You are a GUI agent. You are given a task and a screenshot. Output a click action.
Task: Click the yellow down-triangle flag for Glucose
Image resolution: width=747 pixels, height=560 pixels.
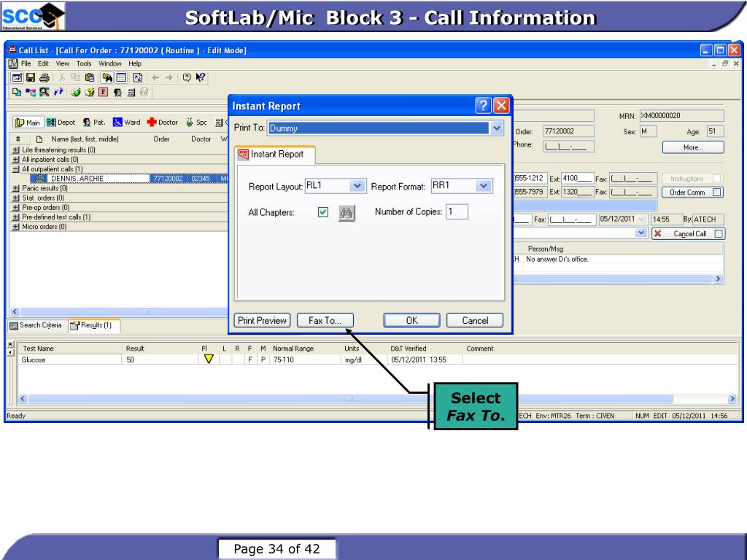(x=209, y=359)
